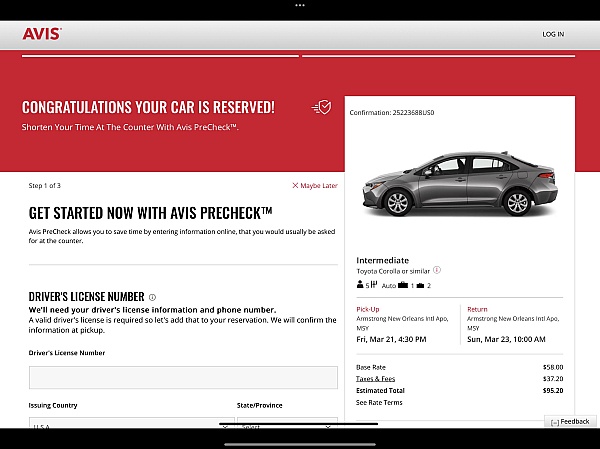Open the LOG IN link
The width and height of the screenshot is (600, 449).
(553, 34)
